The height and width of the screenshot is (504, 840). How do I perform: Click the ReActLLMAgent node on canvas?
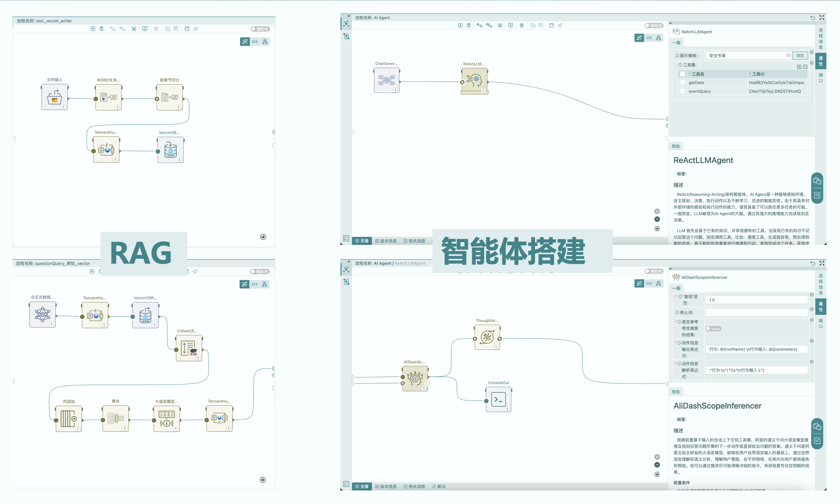pos(474,80)
